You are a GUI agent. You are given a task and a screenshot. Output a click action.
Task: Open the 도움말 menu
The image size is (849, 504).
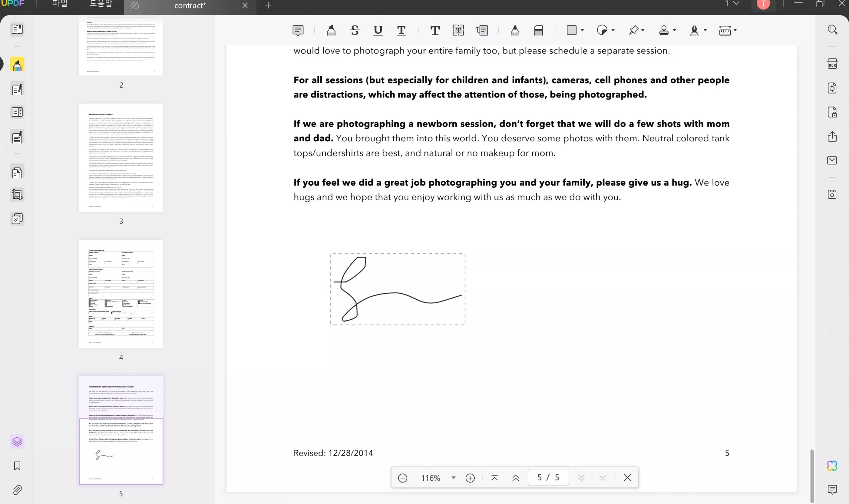tap(101, 4)
